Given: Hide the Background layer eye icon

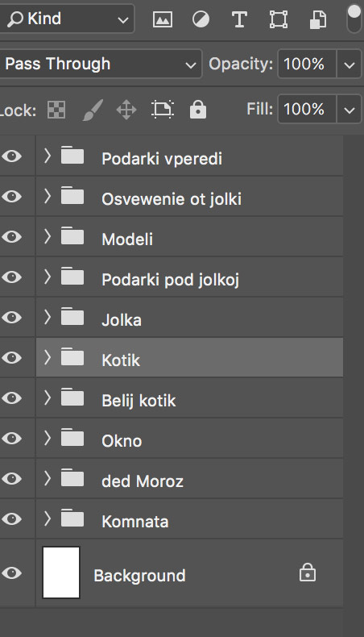Looking at the screenshot, I should pos(11,572).
